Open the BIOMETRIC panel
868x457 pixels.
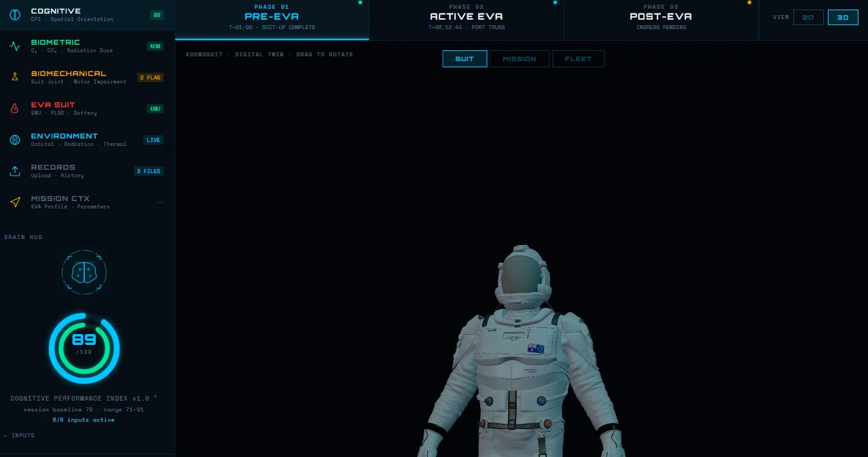click(87, 46)
